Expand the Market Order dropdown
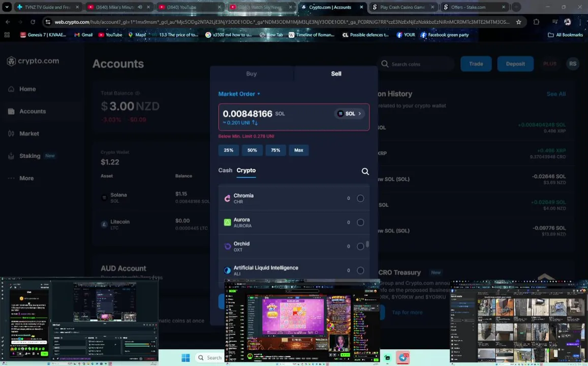588x366 pixels. (239, 94)
